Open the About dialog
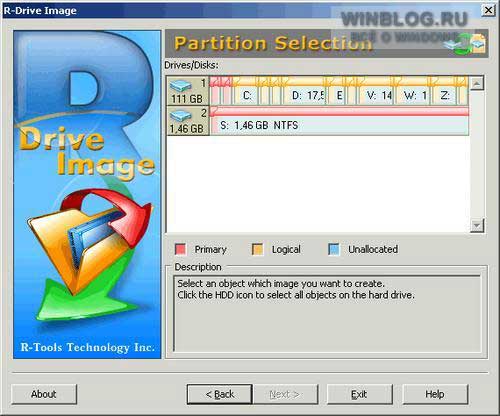 pyautogui.click(x=44, y=394)
